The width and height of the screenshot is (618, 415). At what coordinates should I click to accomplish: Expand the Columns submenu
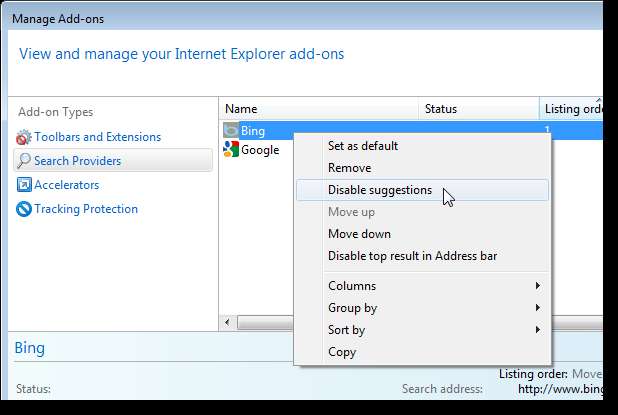pos(422,286)
